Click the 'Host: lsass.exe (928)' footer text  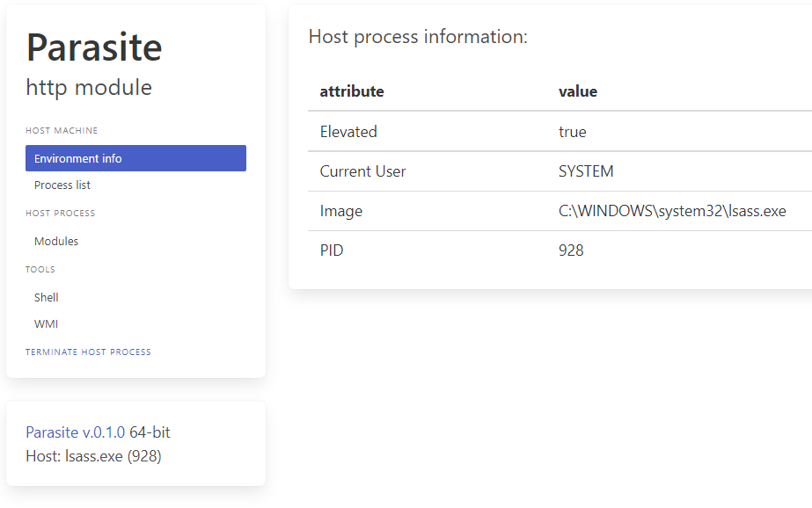tap(94, 456)
